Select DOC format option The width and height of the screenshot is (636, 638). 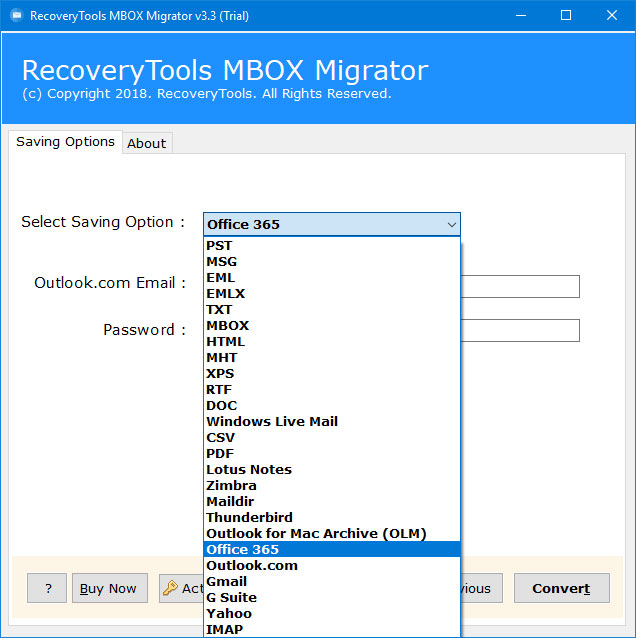pyautogui.click(x=332, y=406)
